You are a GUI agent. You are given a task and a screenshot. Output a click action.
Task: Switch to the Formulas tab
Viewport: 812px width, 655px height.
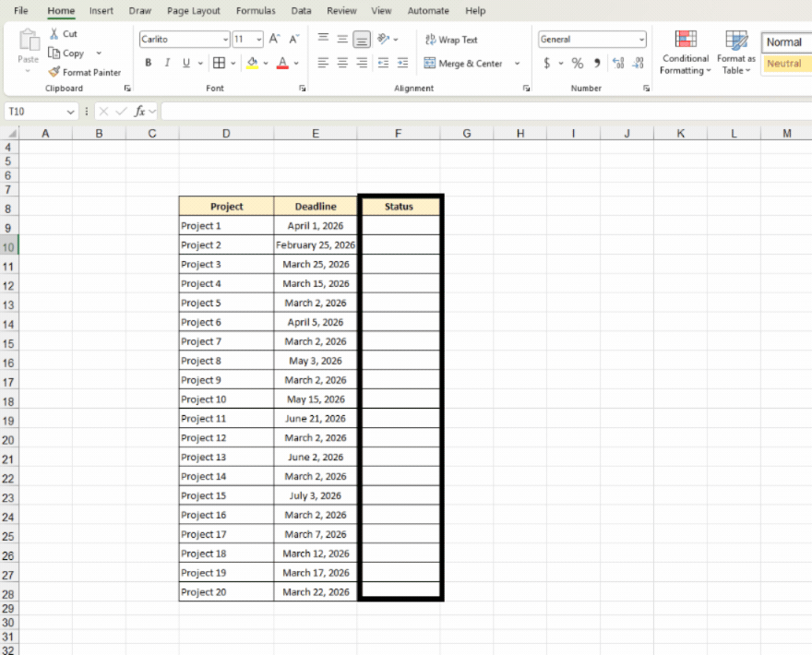pyautogui.click(x=256, y=10)
